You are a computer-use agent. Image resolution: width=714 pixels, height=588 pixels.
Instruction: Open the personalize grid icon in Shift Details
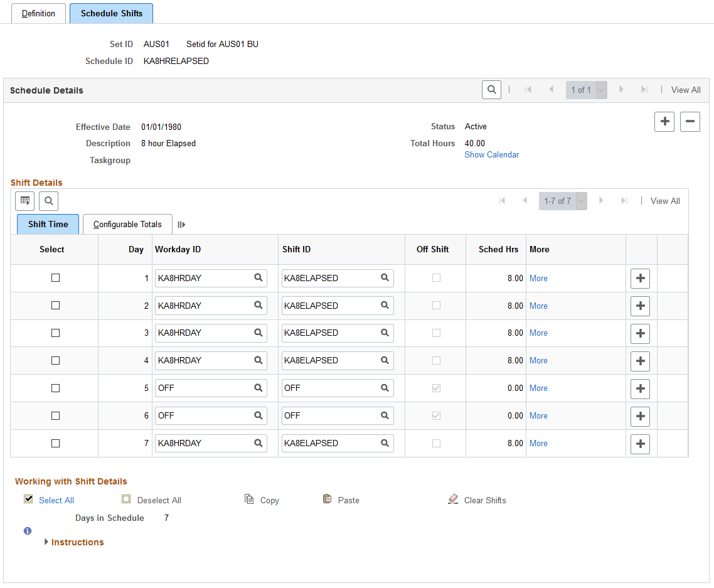point(24,201)
